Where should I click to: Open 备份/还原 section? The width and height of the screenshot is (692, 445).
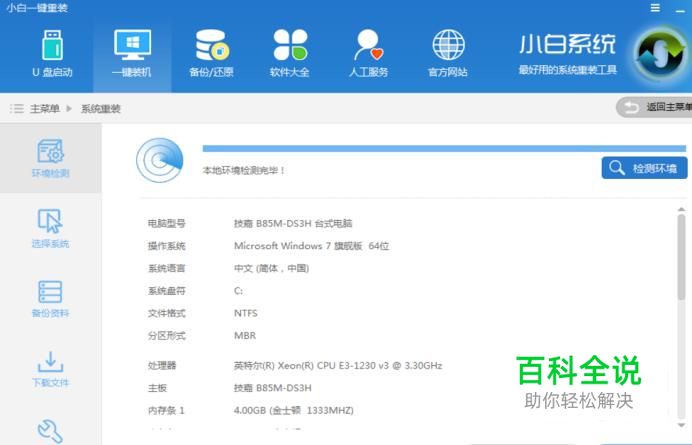pyautogui.click(x=211, y=53)
